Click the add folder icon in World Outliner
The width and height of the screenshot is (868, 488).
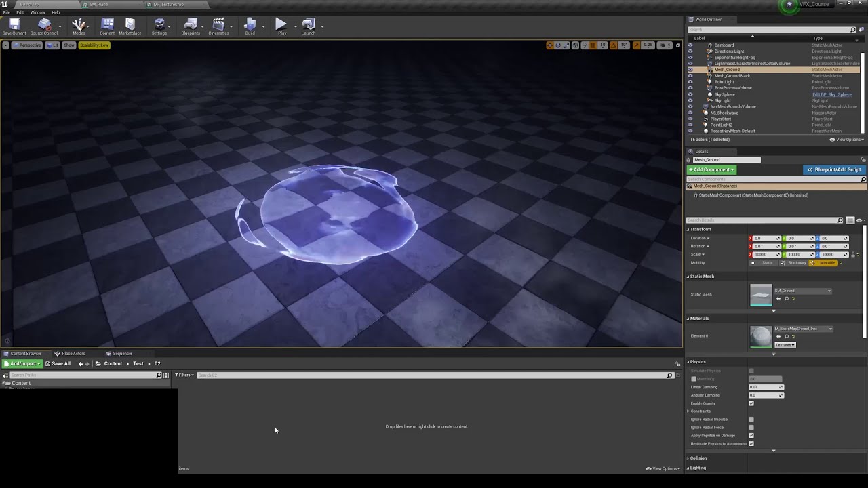(x=862, y=30)
